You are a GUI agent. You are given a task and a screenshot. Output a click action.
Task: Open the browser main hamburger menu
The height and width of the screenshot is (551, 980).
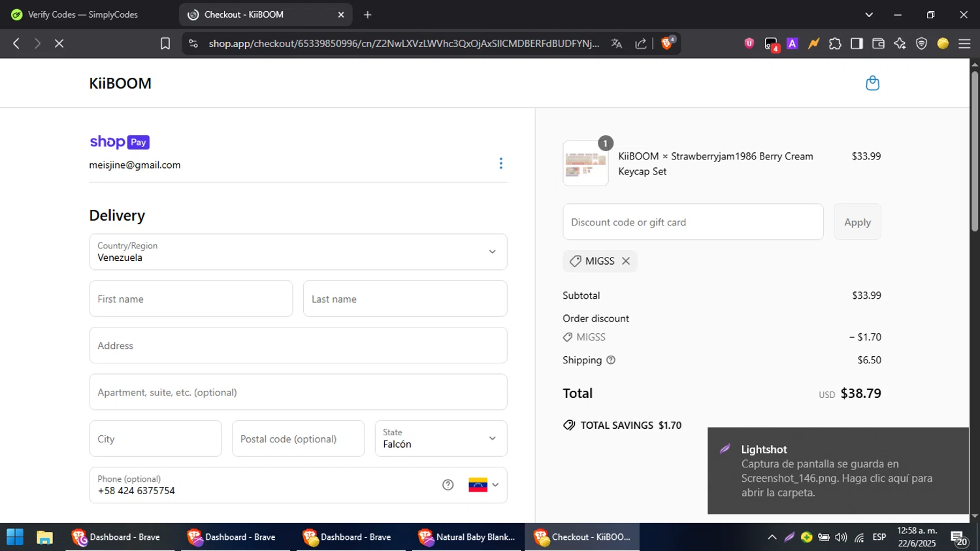pos(964,43)
